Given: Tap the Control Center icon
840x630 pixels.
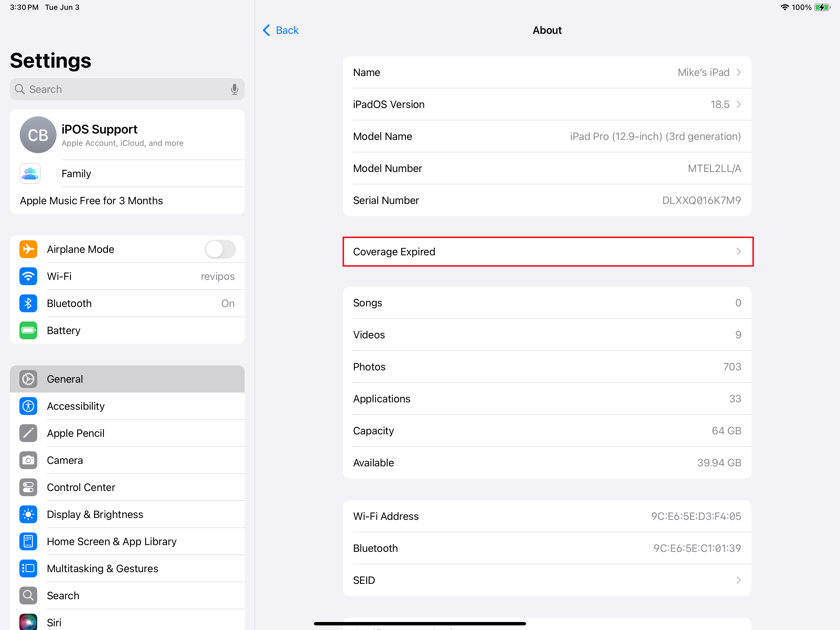Looking at the screenshot, I should click(29, 487).
